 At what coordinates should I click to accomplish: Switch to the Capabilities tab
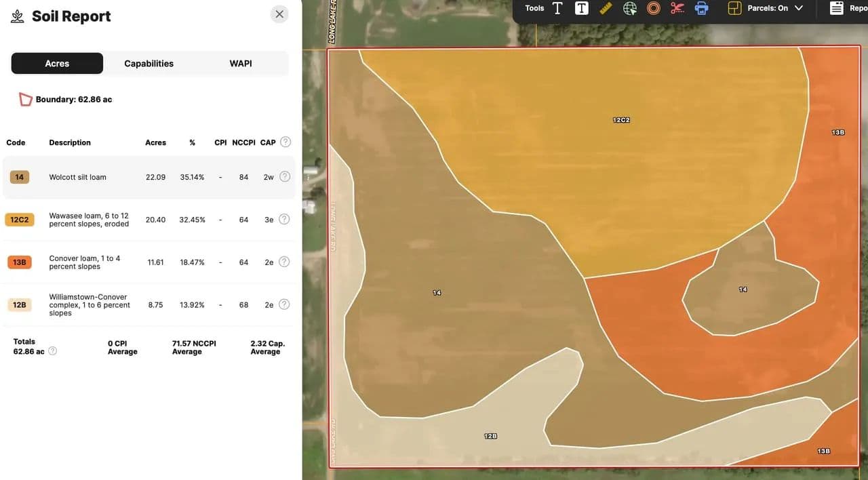149,64
